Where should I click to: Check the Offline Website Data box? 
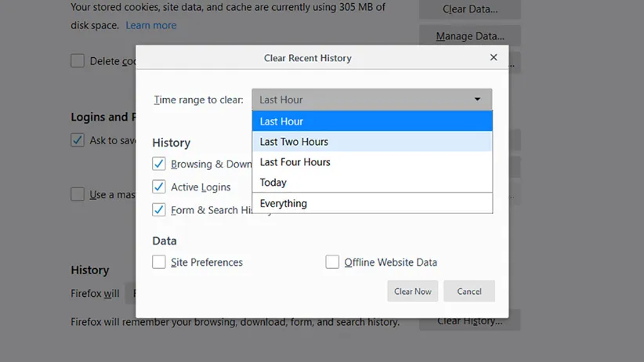click(x=332, y=262)
